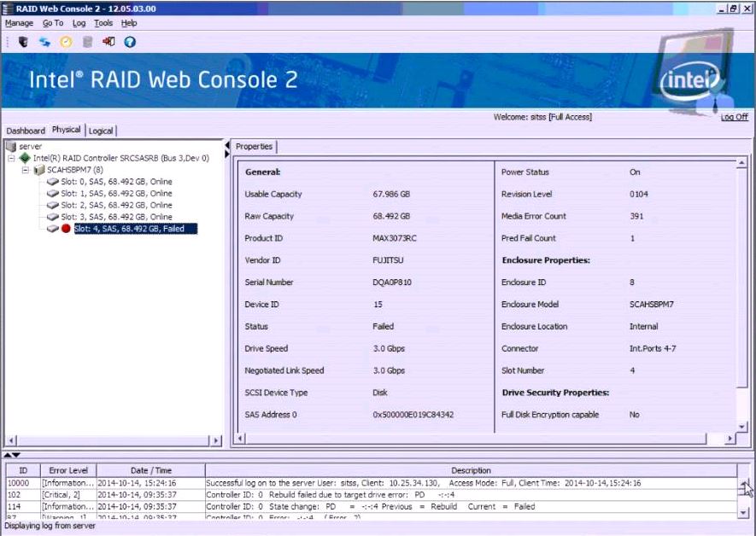
Task: Open the Log menu
Action: coord(79,23)
